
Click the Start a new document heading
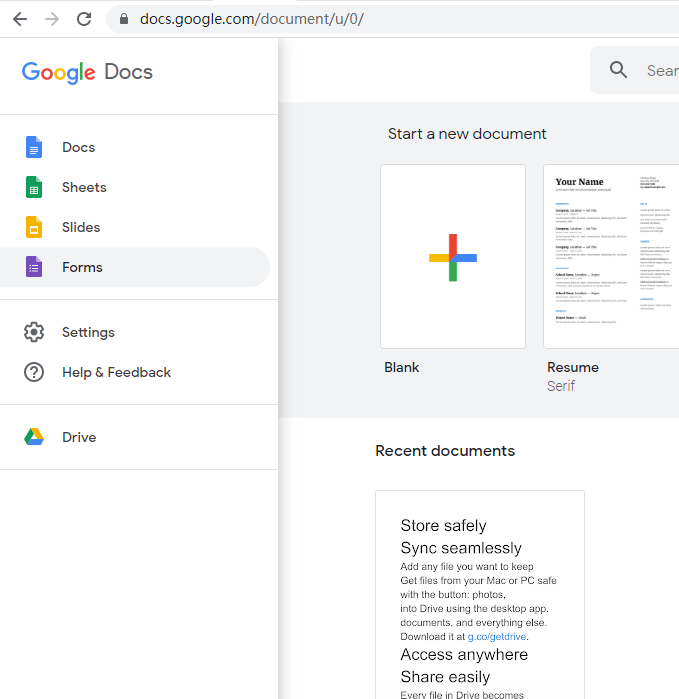tap(467, 134)
